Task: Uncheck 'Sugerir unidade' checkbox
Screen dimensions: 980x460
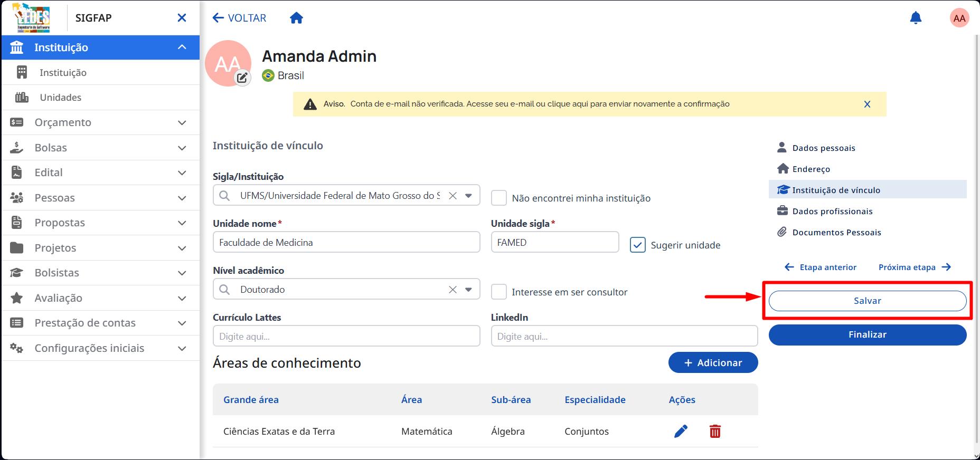Action: [638, 245]
